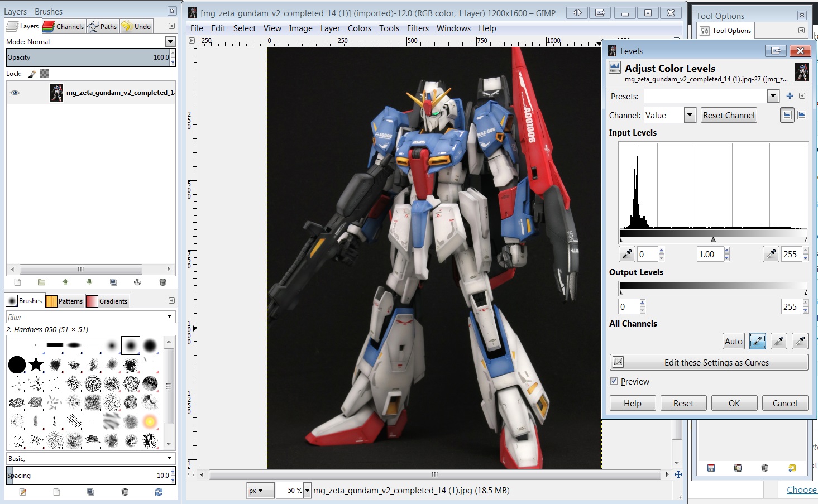This screenshot has width=818, height=504.
Task: Click the input gamma midpoint slider triangle
Action: click(x=713, y=239)
